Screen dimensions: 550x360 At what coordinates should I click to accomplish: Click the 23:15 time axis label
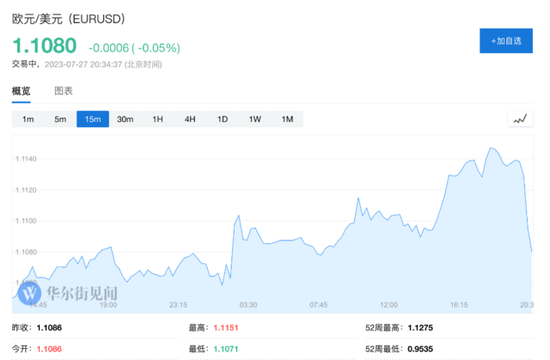[x=178, y=305]
